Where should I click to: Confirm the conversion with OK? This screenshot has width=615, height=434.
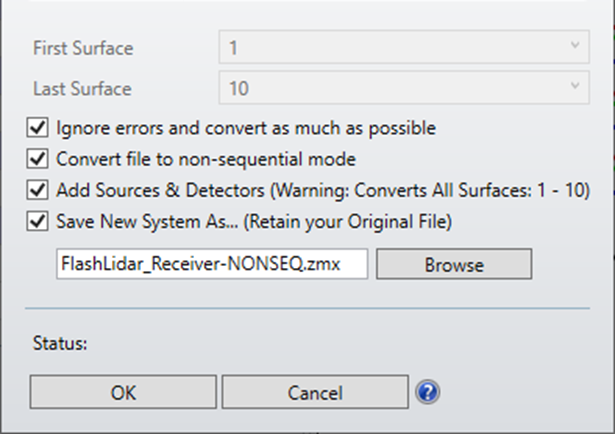[x=123, y=393]
